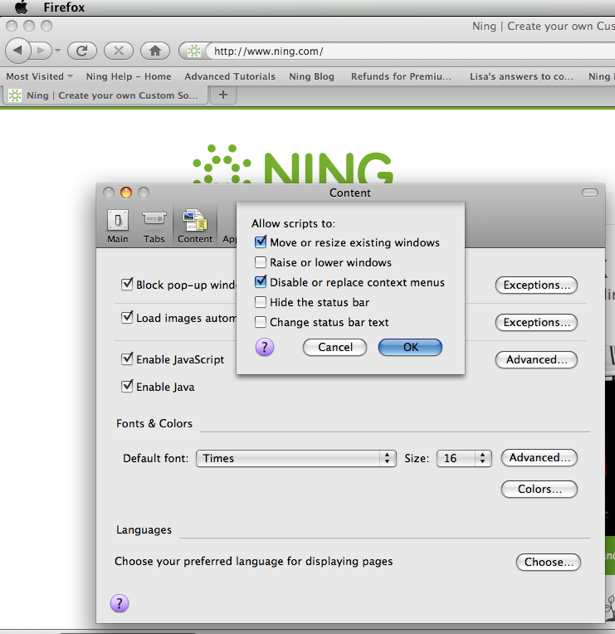Viewport: 615px width, 634px height.
Task: Click Choose... for preferred languages
Action: click(x=549, y=562)
